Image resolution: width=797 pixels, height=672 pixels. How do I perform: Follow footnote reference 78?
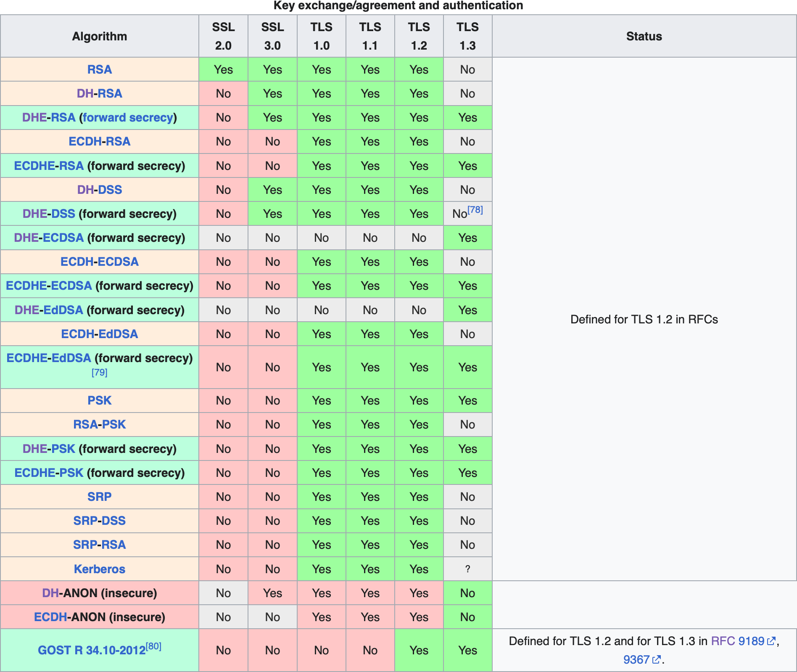(x=475, y=209)
